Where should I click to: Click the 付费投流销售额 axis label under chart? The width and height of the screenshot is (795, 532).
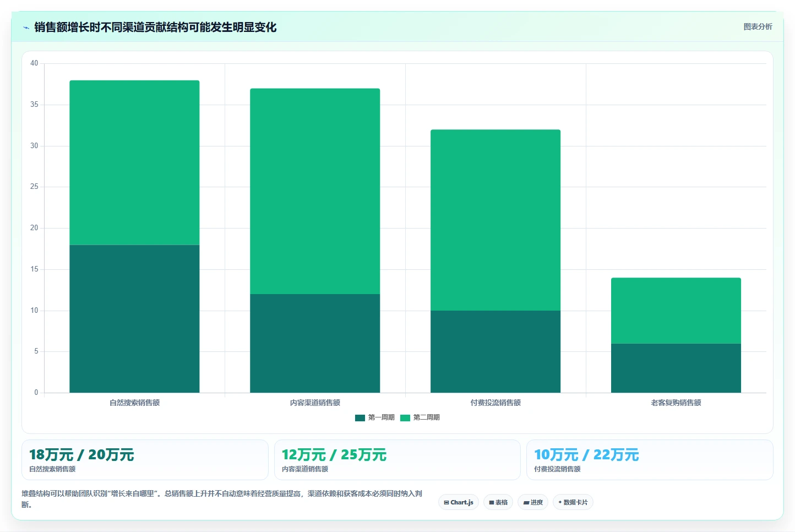click(x=495, y=403)
